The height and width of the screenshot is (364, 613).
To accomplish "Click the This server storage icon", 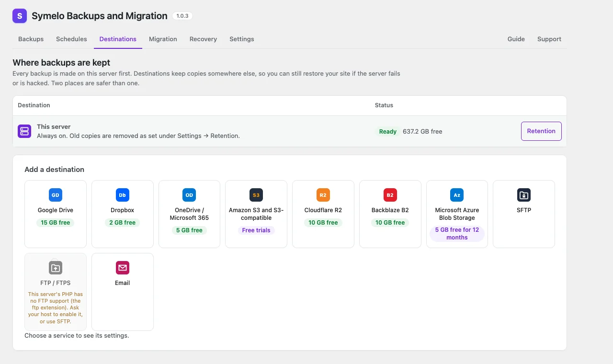I will pyautogui.click(x=24, y=131).
